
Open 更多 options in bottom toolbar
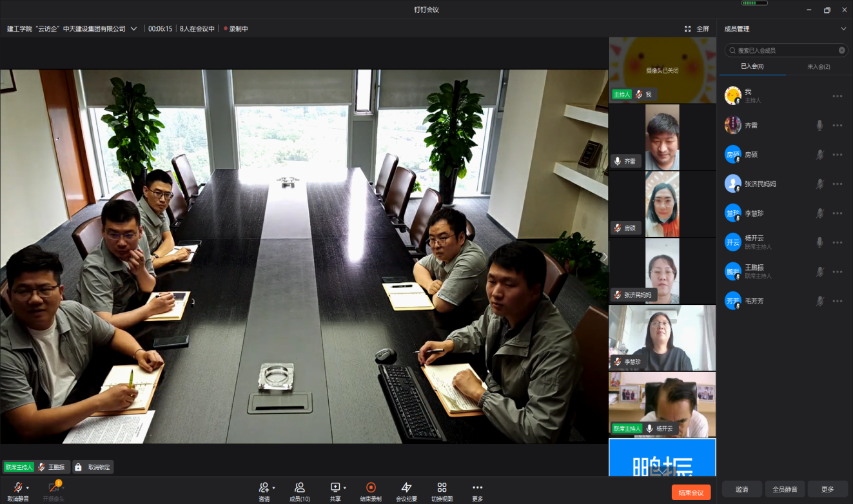pyautogui.click(x=477, y=487)
